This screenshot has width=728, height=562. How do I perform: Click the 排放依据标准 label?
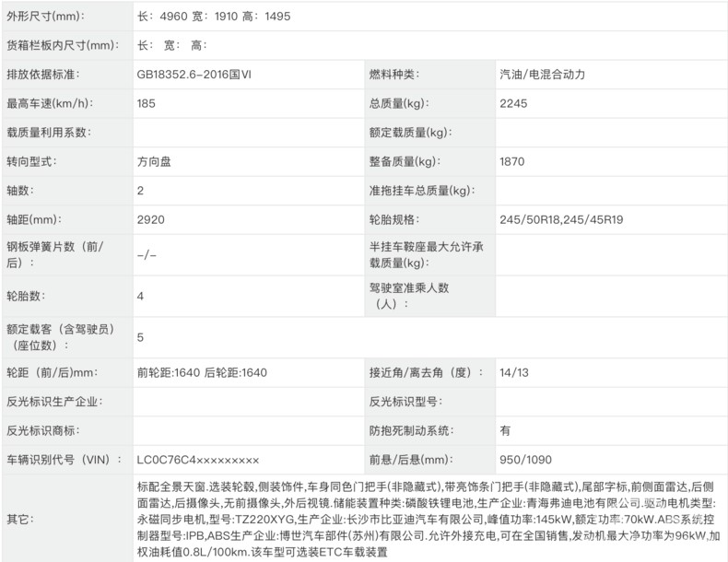42,75
